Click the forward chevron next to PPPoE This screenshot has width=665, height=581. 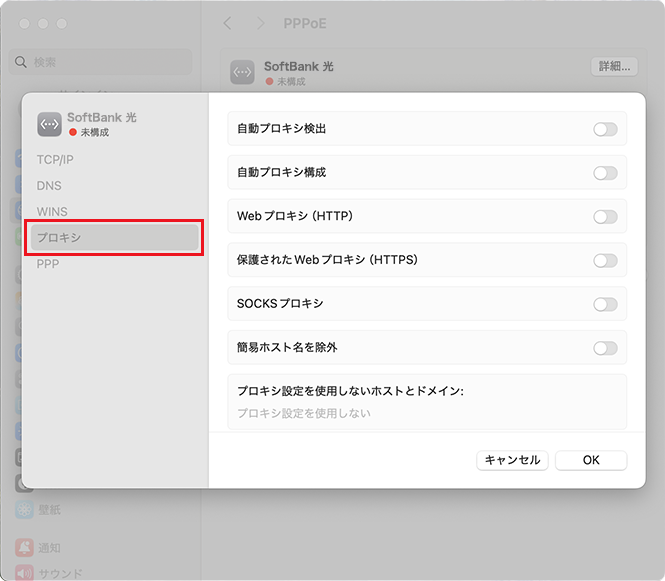click(261, 22)
